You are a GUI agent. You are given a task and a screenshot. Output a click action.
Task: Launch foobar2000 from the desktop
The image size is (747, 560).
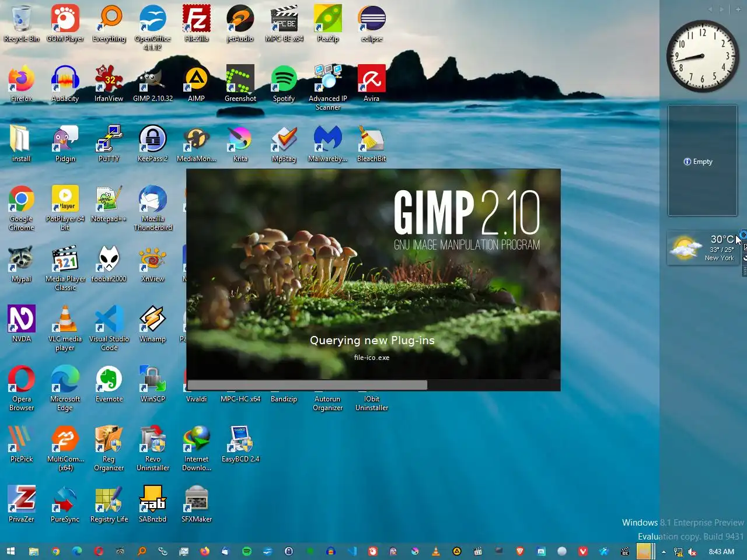tap(109, 264)
